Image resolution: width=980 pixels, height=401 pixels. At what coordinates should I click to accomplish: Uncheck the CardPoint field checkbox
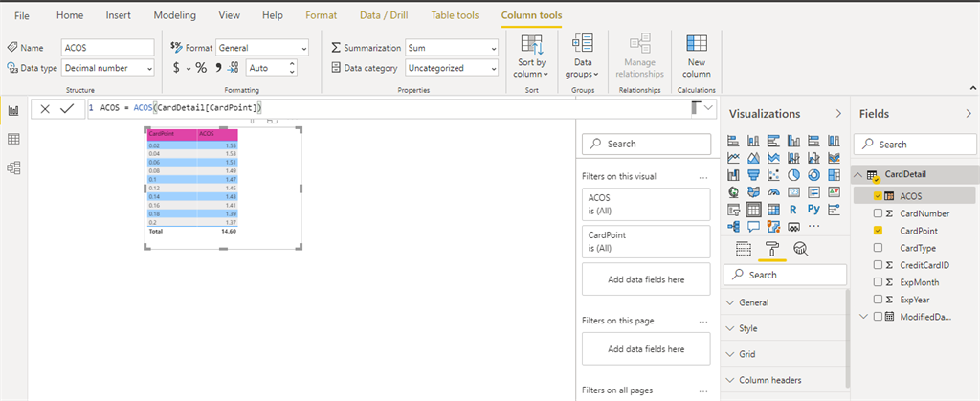coord(879,231)
